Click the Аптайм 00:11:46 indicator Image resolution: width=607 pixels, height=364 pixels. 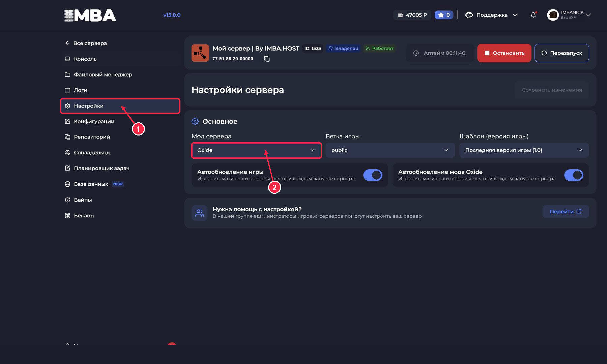point(440,53)
